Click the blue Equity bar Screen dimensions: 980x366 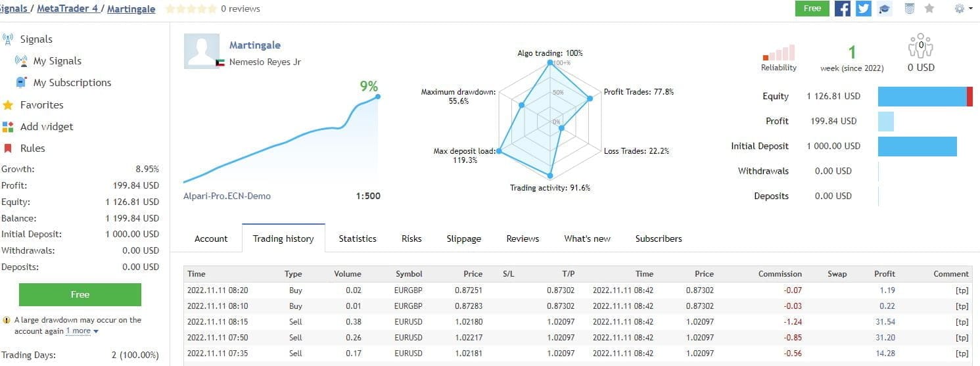[922, 96]
